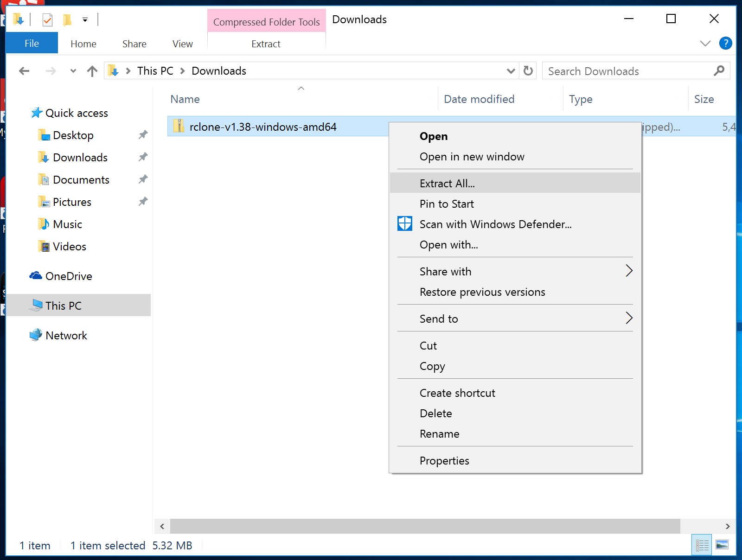Click the New Folder icon in title bar
The width and height of the screenshot is (742, 560).
(68, 20)
